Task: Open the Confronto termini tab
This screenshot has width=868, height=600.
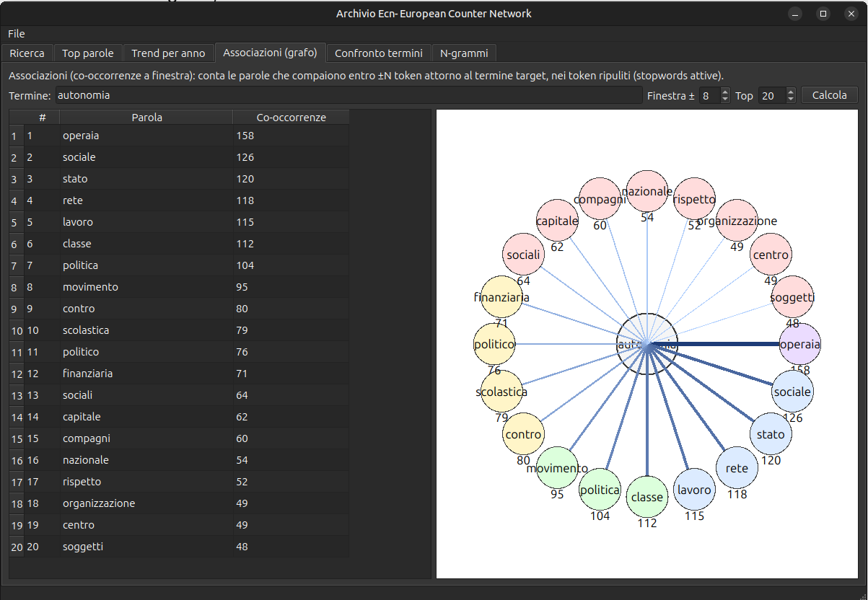Action: (x=379, y=53)
